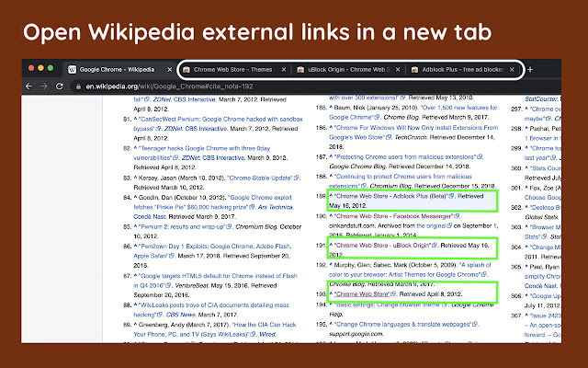
Task: Open "Google targets HTML5 default for Chrome" link
Action: (x=215, y=281)
